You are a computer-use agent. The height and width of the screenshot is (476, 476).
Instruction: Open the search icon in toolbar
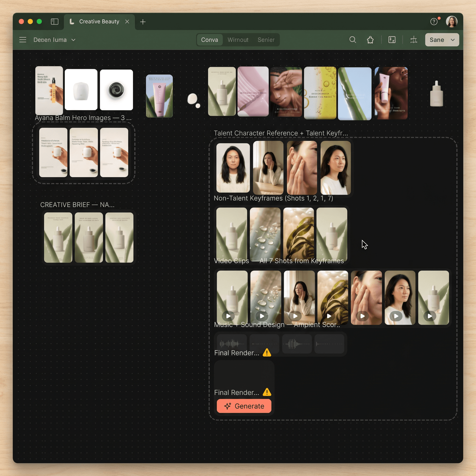click(353, 40)
